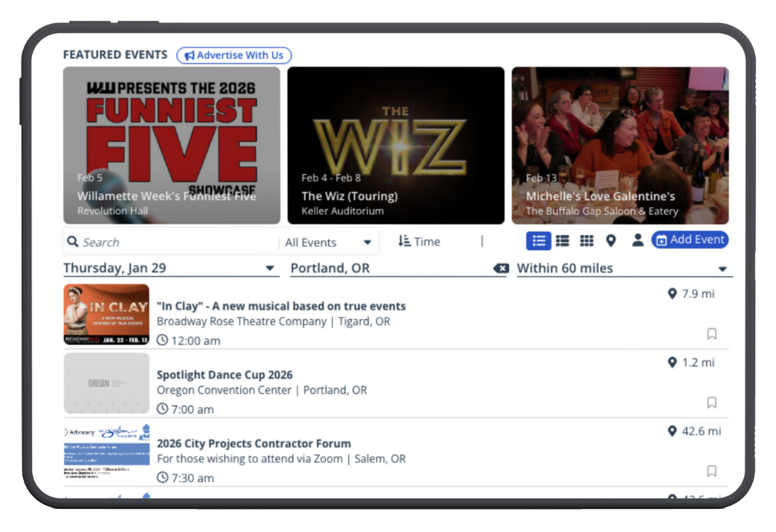Click Broadway Rose Theatre Company venue text

point(242,322)
